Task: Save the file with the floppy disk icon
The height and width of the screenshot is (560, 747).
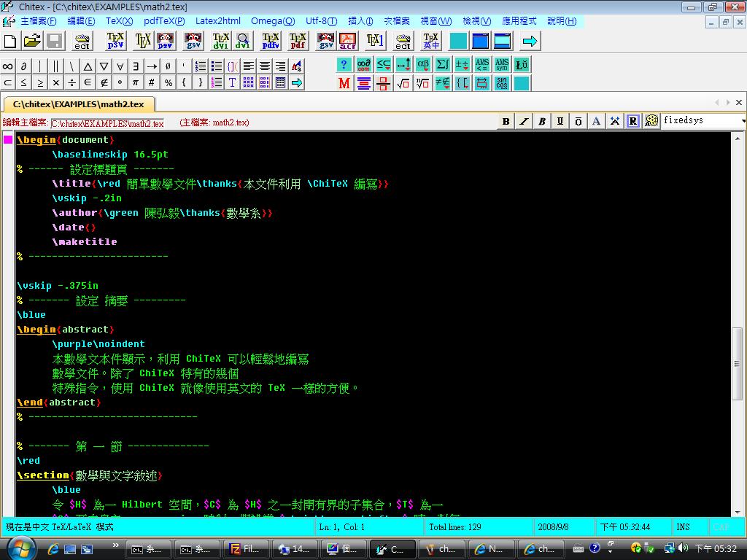Action: (55, 41)
